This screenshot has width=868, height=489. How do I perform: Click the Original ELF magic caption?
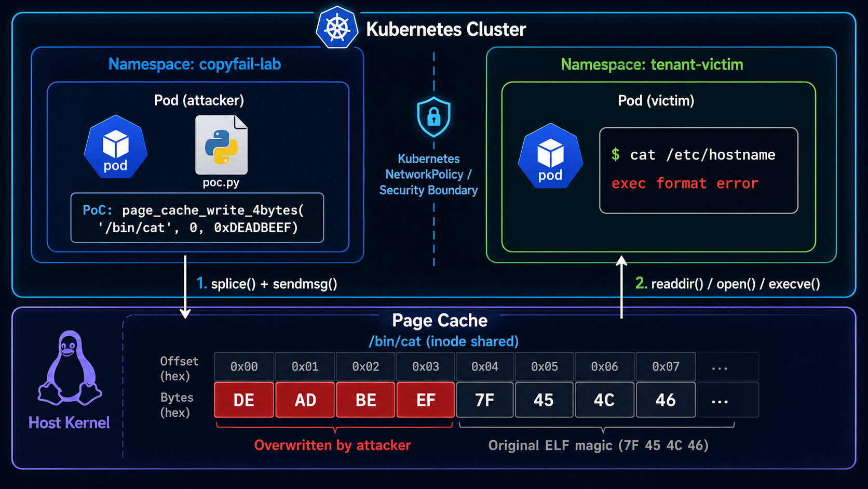[598, 446]
